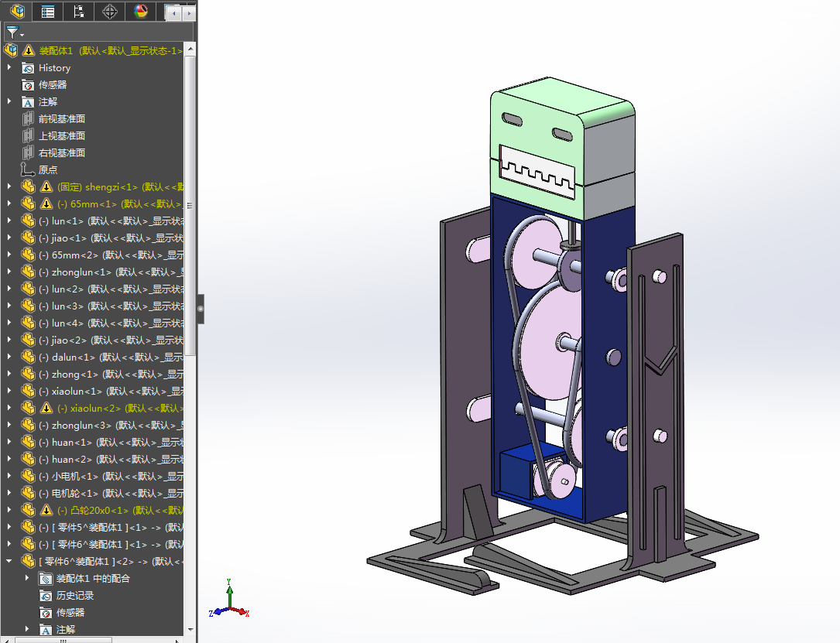Expand the shengzi<1> component node
840x643 pixels.
9,186
